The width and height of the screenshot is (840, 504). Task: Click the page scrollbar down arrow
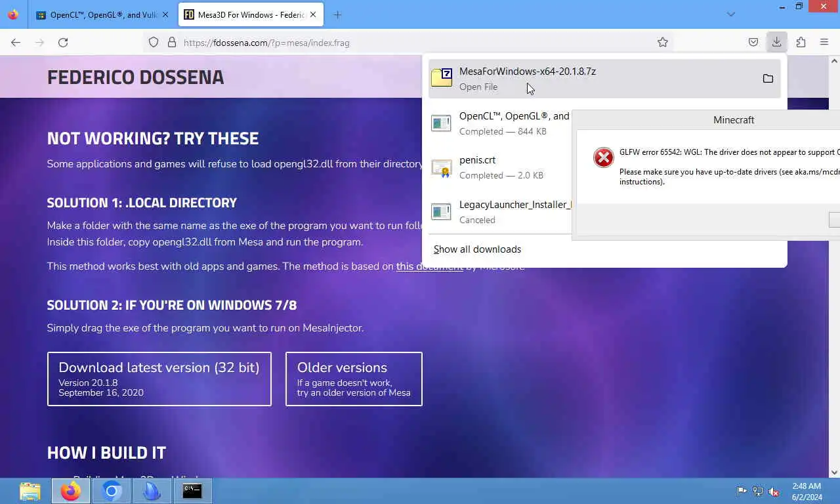pyautogui.click(x=834, y=472)
